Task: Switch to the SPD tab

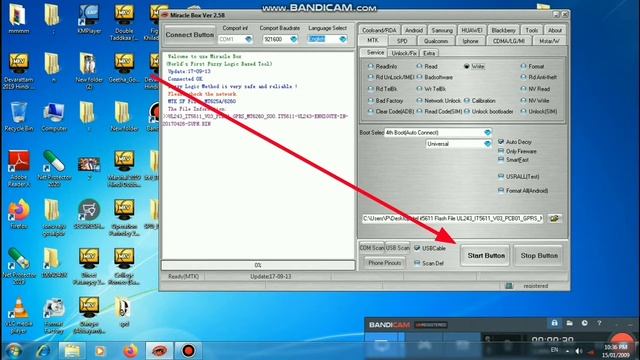Action: click(402, 41)
